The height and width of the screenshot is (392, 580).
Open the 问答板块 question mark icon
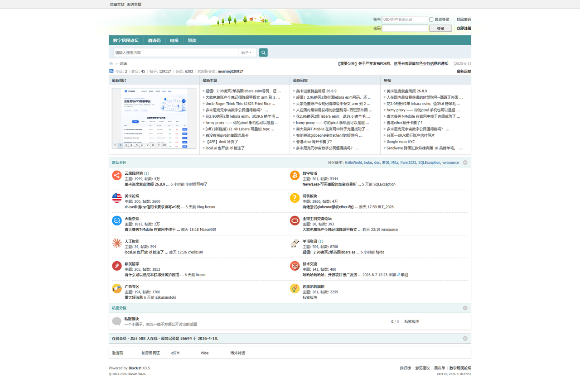click(295, 198)
